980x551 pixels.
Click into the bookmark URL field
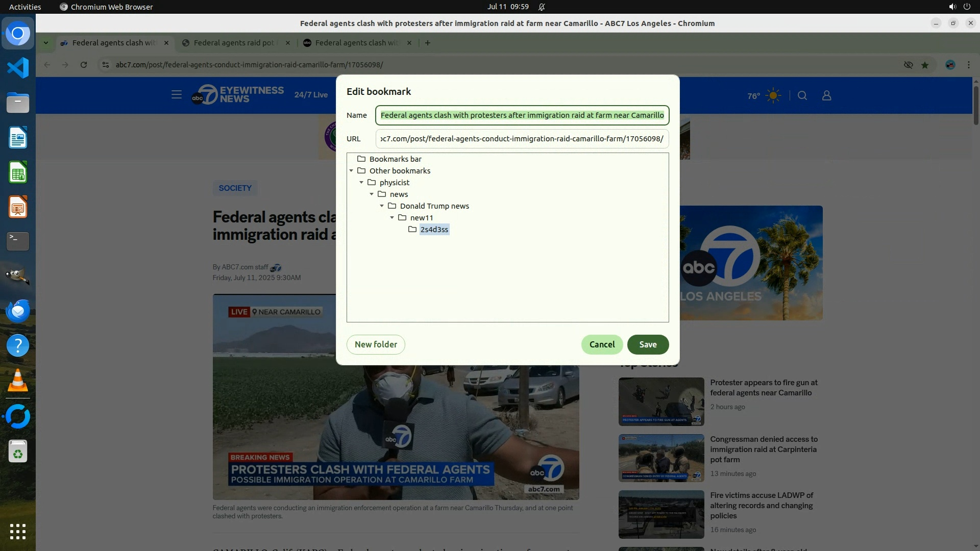(x=522, y=139)
